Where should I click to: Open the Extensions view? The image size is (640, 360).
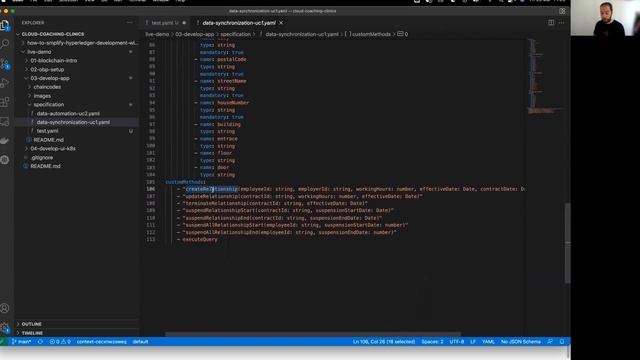(5, 102)
